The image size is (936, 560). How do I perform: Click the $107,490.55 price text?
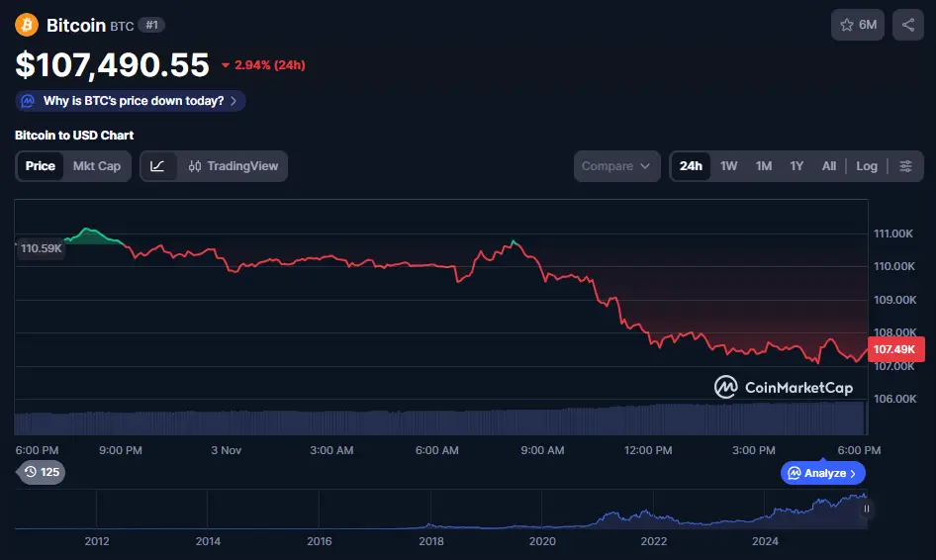pyautogui.click(x=112, y=64)
